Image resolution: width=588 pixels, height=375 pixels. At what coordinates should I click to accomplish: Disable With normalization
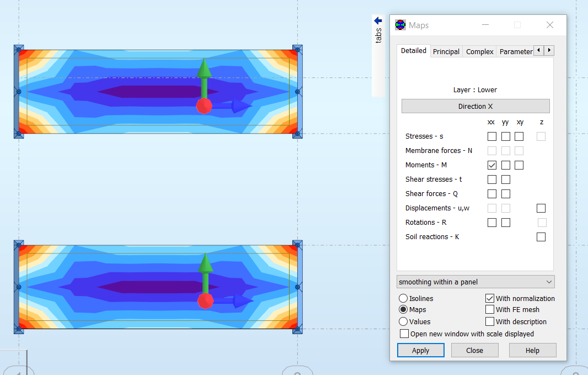tap(489, 298)
